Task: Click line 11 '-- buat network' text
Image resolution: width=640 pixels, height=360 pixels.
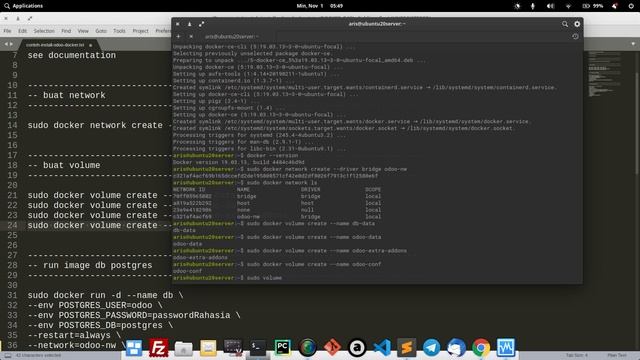Action: (x=67, y=95)
